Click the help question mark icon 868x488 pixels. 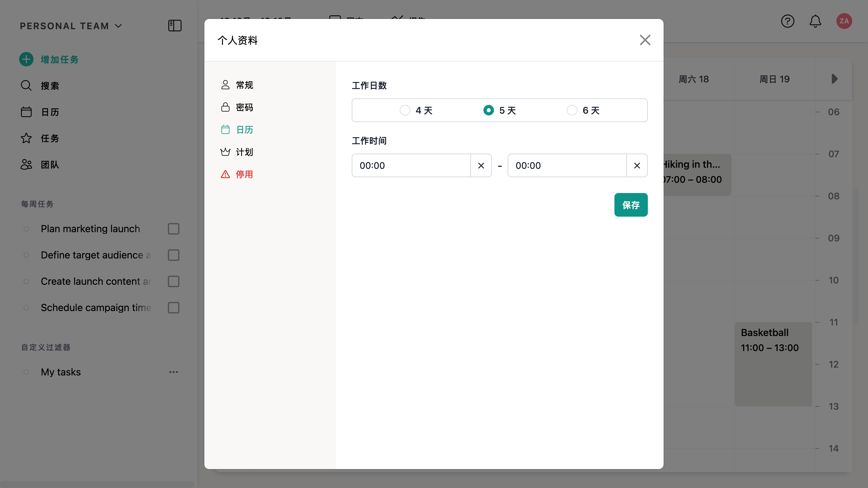788,21
